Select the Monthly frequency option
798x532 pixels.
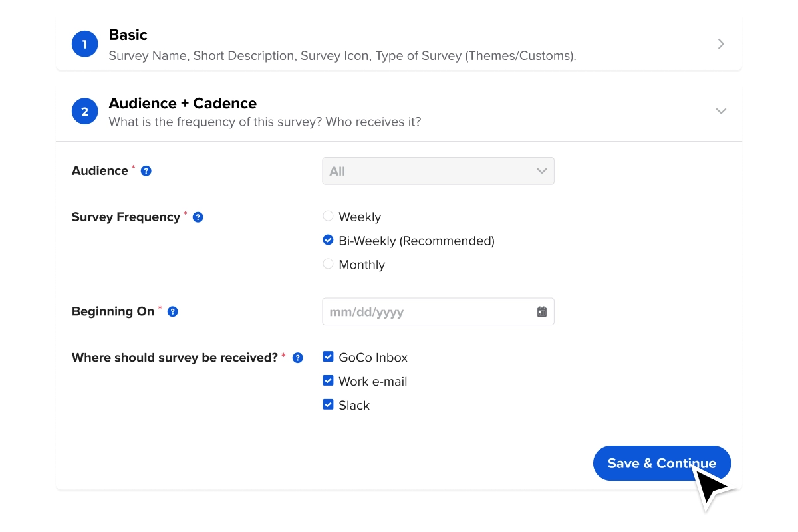point(328,264)
